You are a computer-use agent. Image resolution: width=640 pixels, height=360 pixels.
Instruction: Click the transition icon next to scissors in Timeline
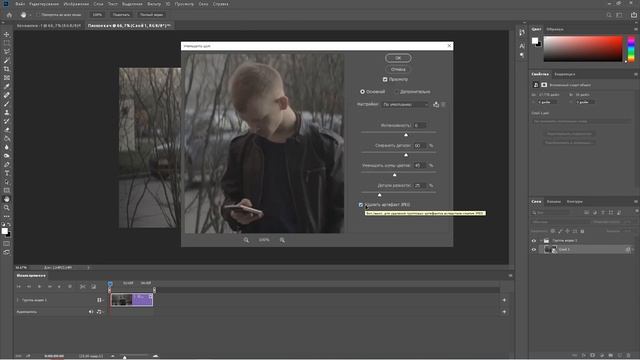pos(93,287)
